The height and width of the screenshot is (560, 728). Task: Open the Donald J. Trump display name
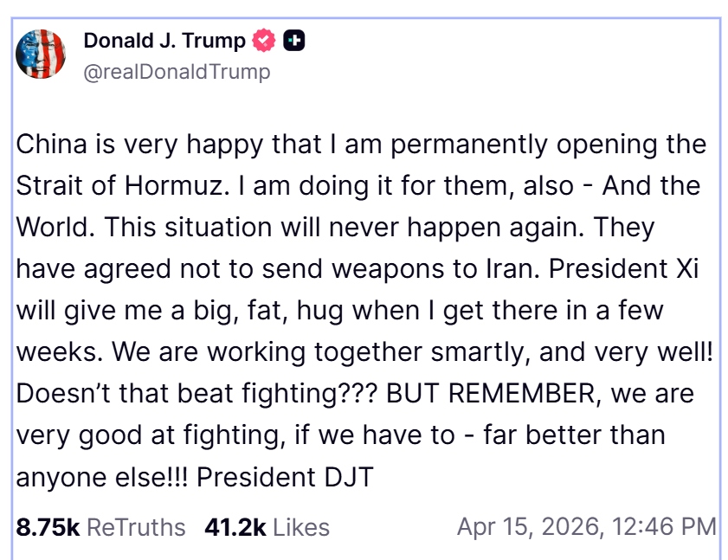pyautogui.click(x=164, y=41)
